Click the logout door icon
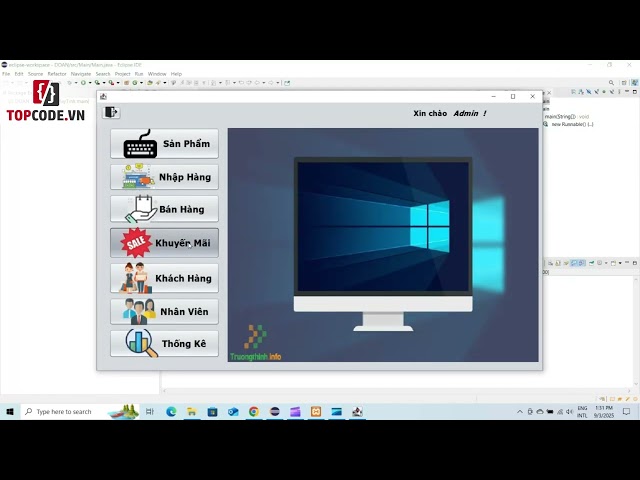 click(x=111, y=112)
